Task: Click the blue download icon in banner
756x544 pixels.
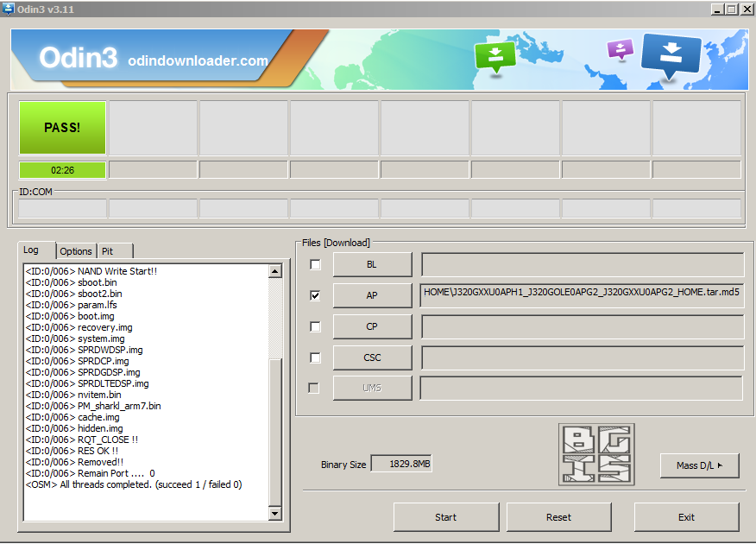Action: point(671,56)
